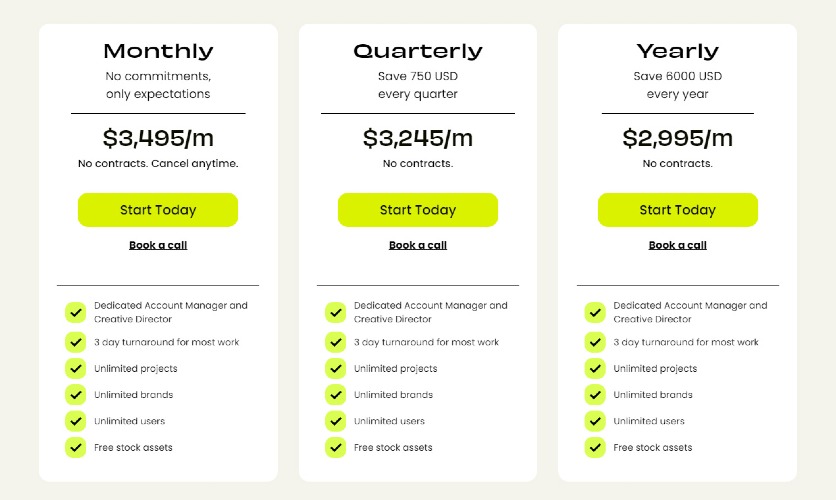Click Yearly 3 day turnaround checkmark icon

(x=595, y=342)
